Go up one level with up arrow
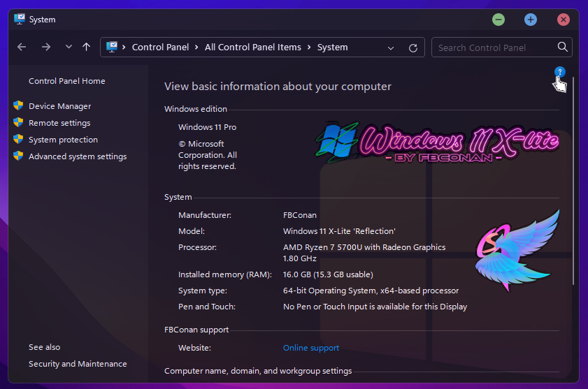The image size is (588, 389). coord(86,47)
